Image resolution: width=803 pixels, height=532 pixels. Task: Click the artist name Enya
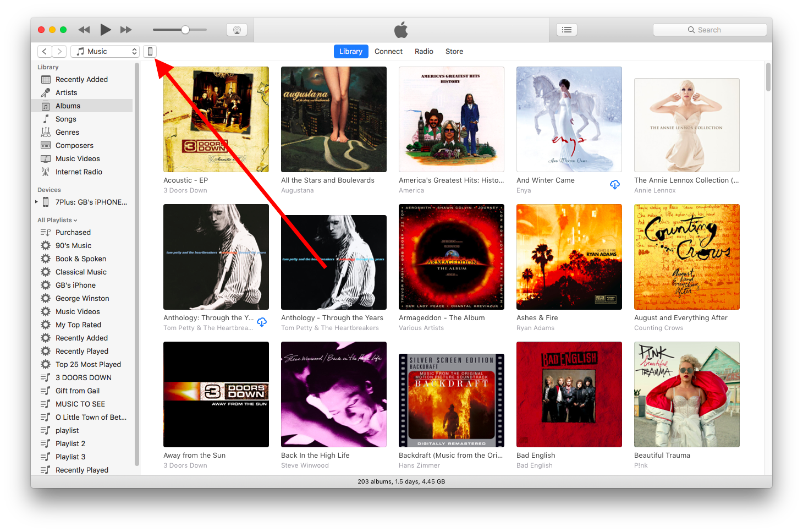coord(524,190)
